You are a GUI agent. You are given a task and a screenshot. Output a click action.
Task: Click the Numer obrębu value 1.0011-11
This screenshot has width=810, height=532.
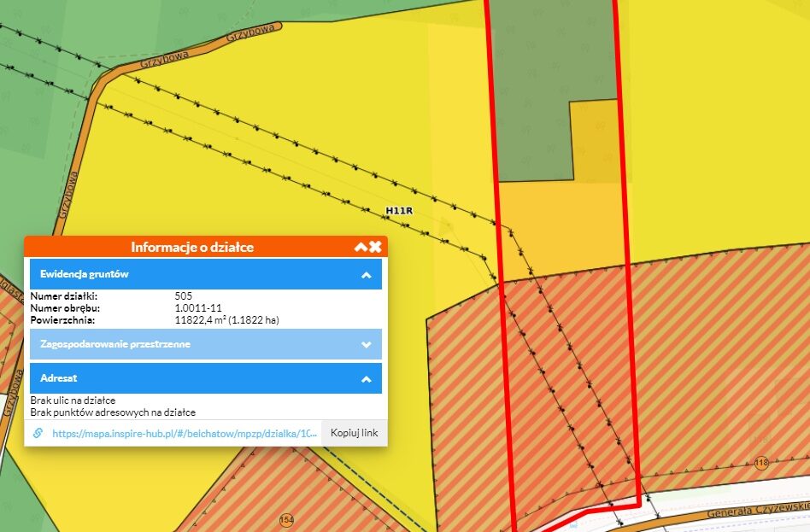pos(198,308)
